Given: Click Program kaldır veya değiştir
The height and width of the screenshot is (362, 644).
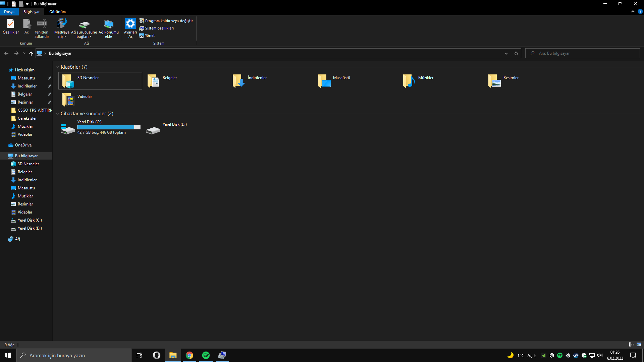Looking at the screenshot, I should coord(169,21).
